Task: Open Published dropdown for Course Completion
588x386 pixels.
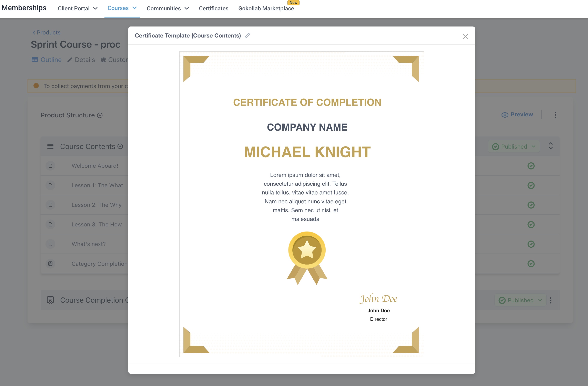Action: pyautogui.click(x=520, y=300)
